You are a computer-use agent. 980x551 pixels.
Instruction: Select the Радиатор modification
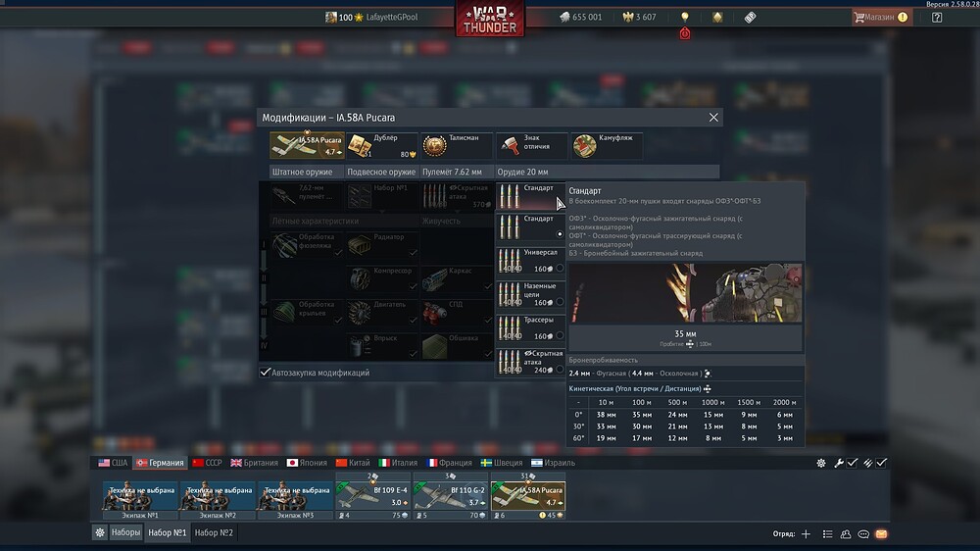point(382,245)
